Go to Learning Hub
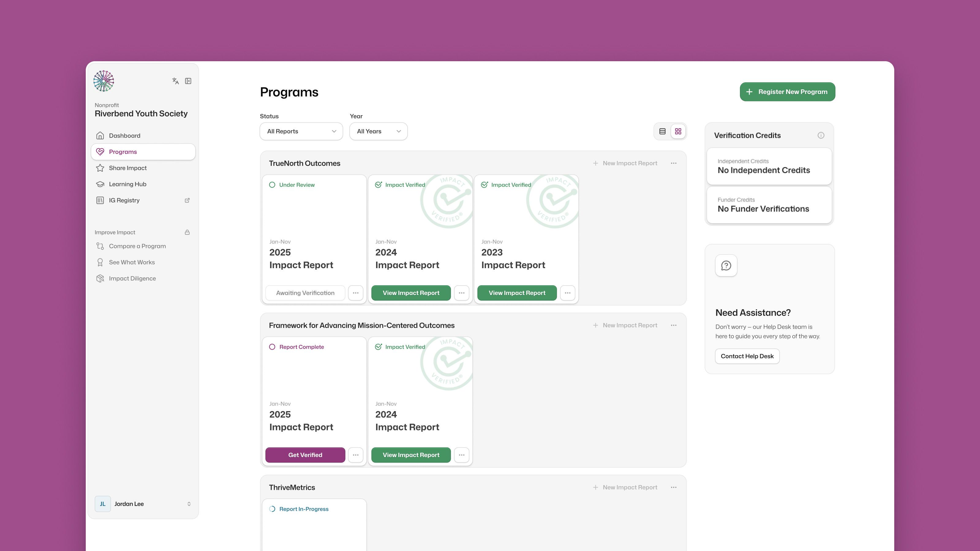The height and width of the screenshot is (551, 980). point(143,184)
